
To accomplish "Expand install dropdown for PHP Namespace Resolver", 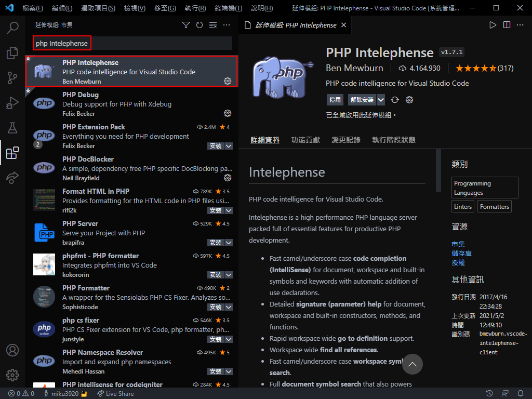I will [x=229, y=371].
